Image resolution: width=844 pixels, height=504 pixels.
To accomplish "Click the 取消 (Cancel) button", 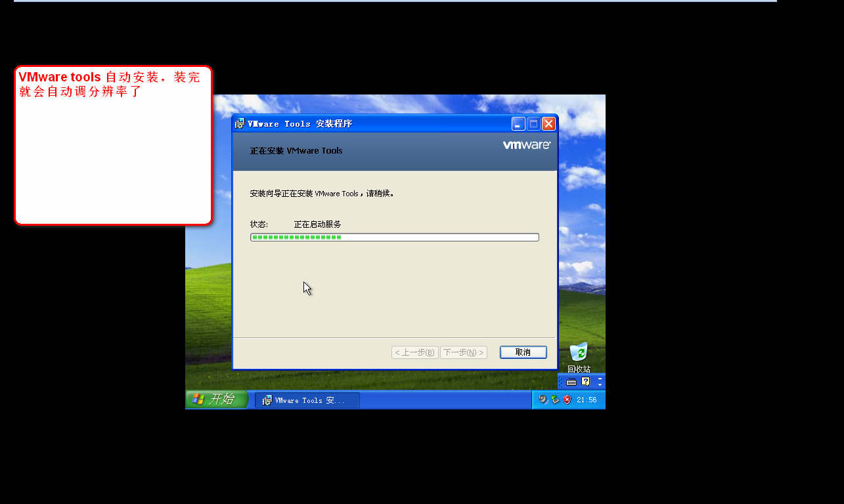I will (x=523, y=352).
